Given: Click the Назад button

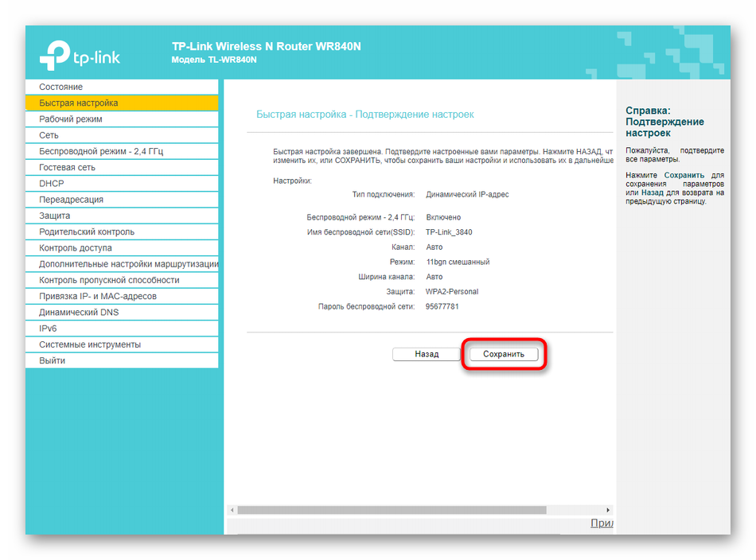Looking at the screenshot, I should [427, 354].
